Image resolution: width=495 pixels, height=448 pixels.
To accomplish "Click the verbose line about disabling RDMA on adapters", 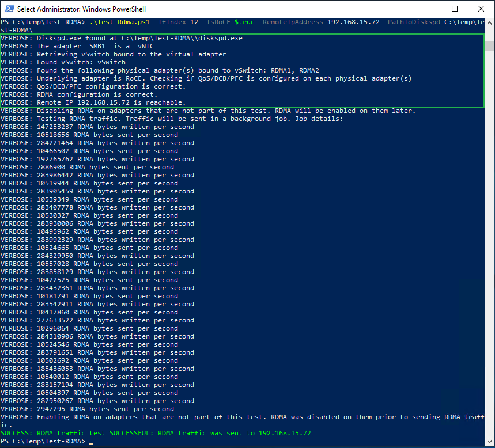I will 173,111.
